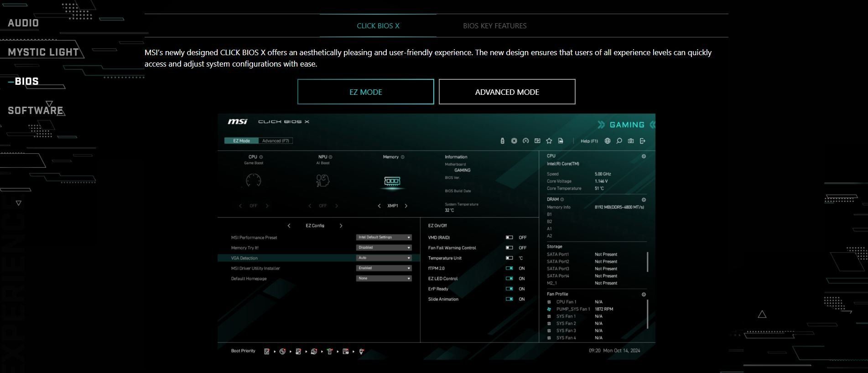Turn off EZ LED Control switch
The image size is (868, 373).
pyautogui.click(x=509, y=279)
